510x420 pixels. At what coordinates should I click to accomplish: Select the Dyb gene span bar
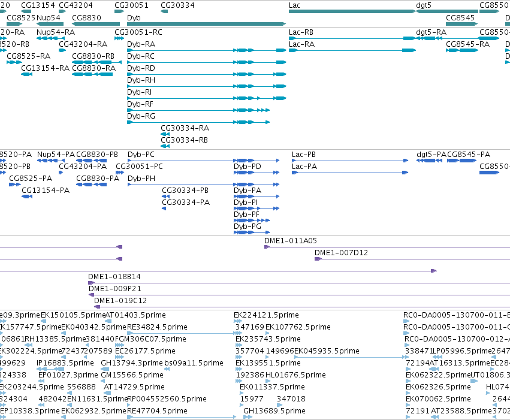[x=207, y=24]
